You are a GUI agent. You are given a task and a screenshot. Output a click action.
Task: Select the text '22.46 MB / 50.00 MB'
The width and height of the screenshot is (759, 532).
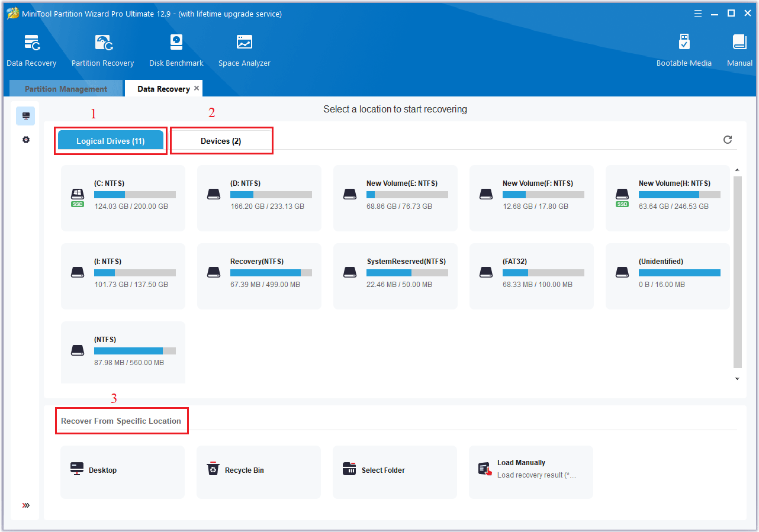[x=400, y=285]
